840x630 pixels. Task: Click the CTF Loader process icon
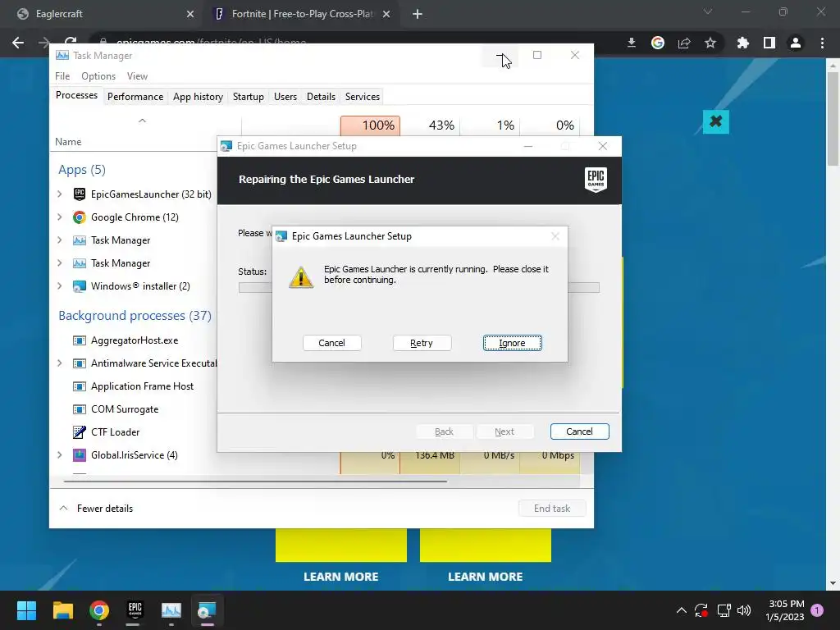[x=80, y=431]
